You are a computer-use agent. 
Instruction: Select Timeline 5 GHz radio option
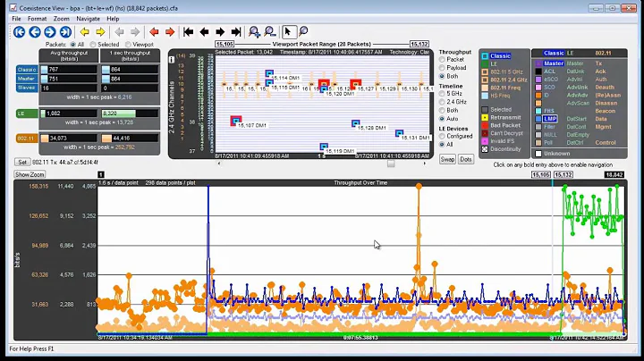(442, 94)
